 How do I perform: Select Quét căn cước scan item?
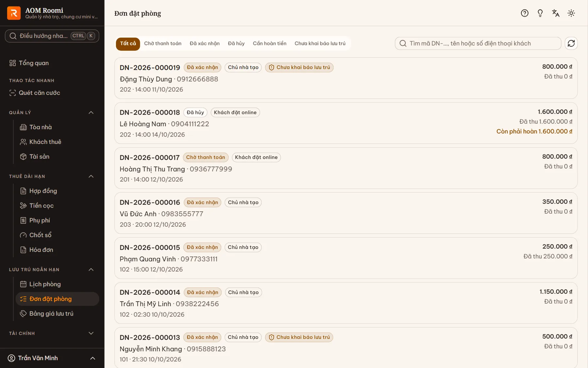(x=52, y=93)
